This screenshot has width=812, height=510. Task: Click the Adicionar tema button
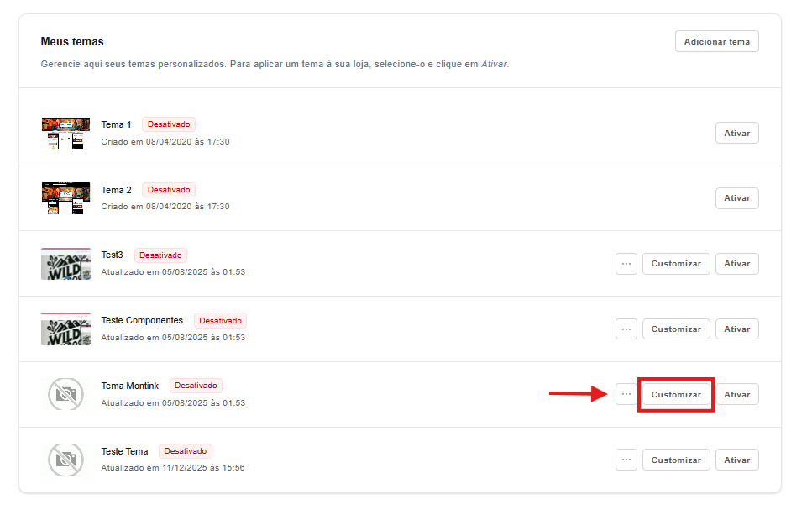716,42
